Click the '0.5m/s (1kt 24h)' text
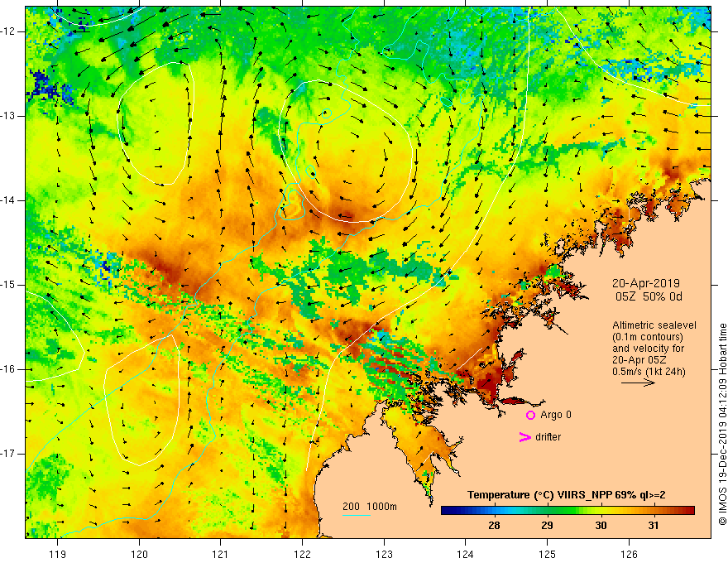 point(649,371)
